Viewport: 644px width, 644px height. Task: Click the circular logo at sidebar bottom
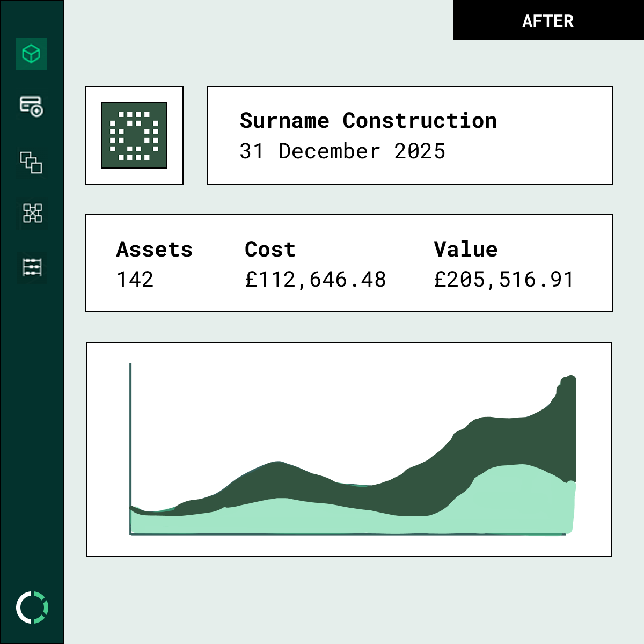[x=32, y=608]
